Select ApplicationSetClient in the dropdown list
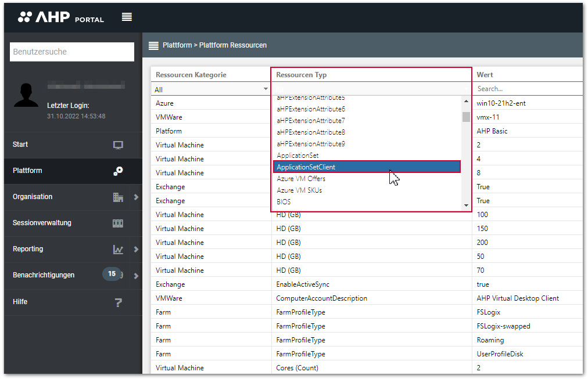 pyautogui.click(x=367, y=167)
